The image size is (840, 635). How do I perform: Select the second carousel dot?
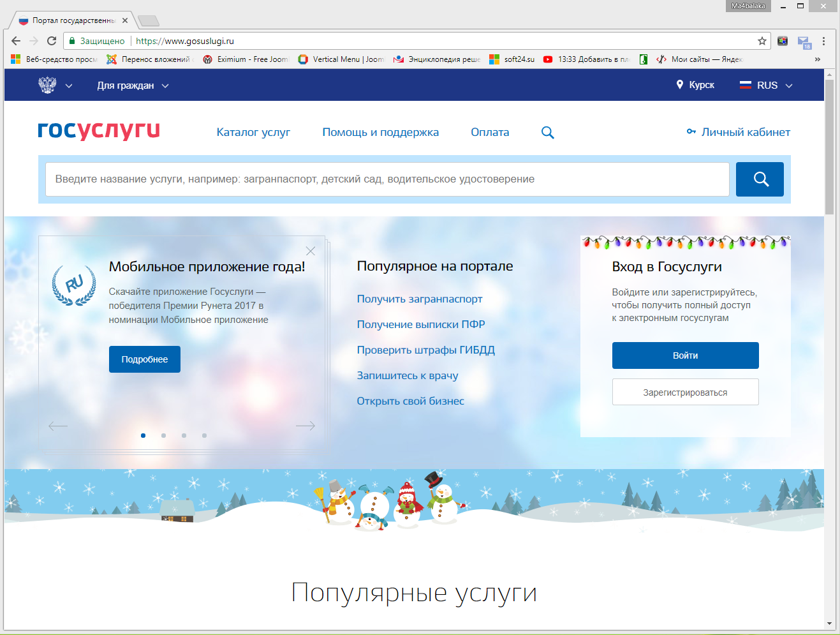(163, 435)
